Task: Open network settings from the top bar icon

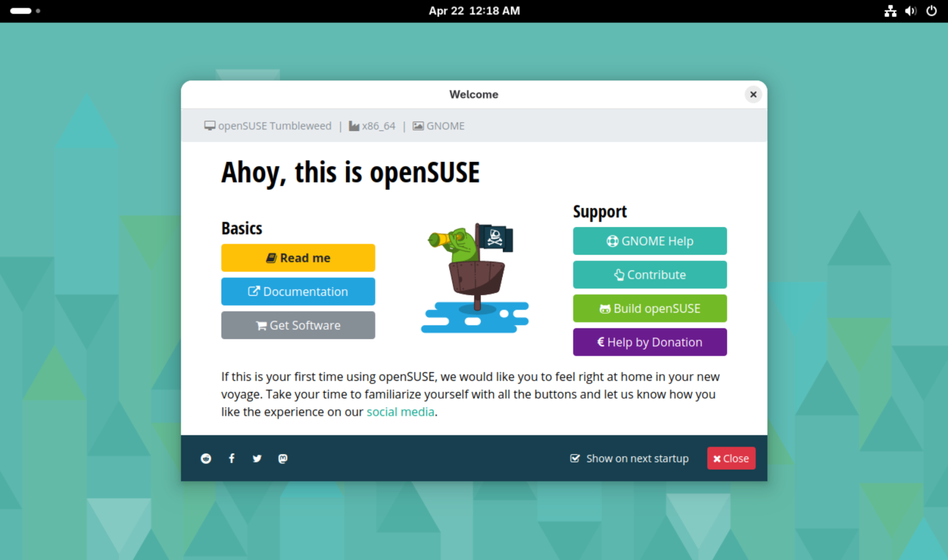Action: [890, 11]
